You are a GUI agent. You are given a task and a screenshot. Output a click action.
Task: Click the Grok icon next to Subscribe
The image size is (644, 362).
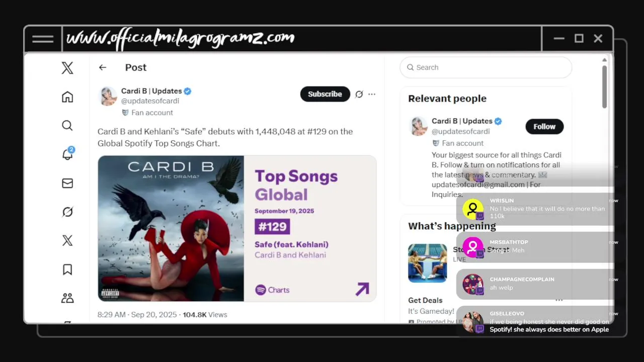click(359, 94)
